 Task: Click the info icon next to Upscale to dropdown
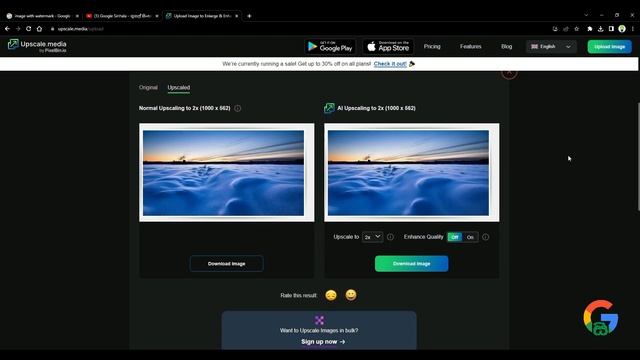pos(390,237)
